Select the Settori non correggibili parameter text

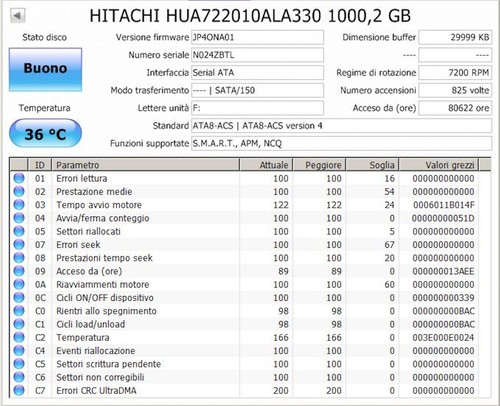click(x=100, y=377)
